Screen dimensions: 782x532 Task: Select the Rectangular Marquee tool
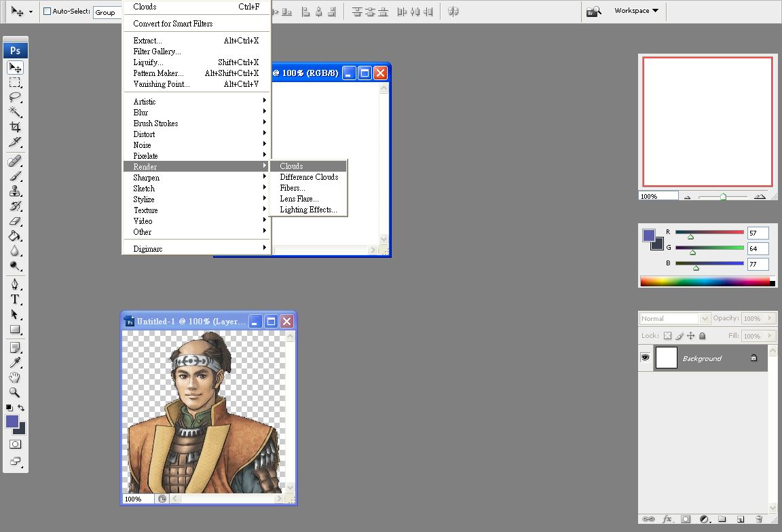15,82
